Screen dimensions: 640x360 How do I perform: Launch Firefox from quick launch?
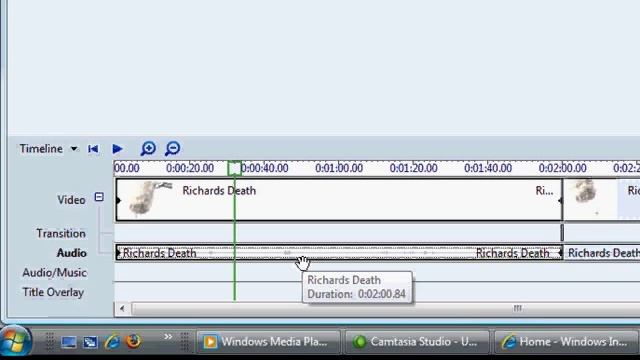133,341
